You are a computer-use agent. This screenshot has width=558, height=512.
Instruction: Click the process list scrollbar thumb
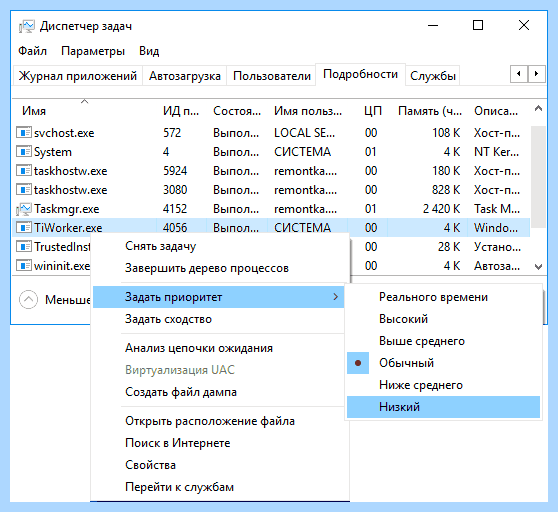(x=538, y=176)
